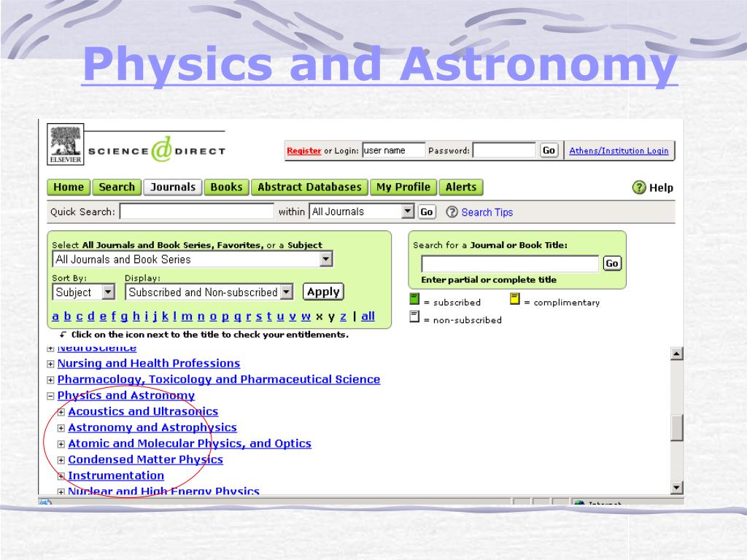Viewport: 747px width, 560px height.
Task: Run Quick Search with Go button
Action: 427,212
